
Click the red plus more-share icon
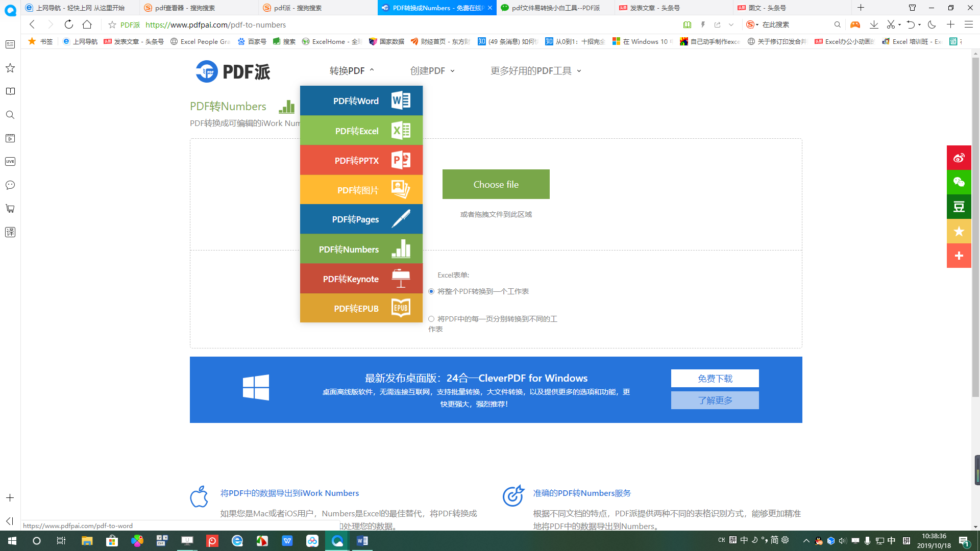[x=959, y=256]
